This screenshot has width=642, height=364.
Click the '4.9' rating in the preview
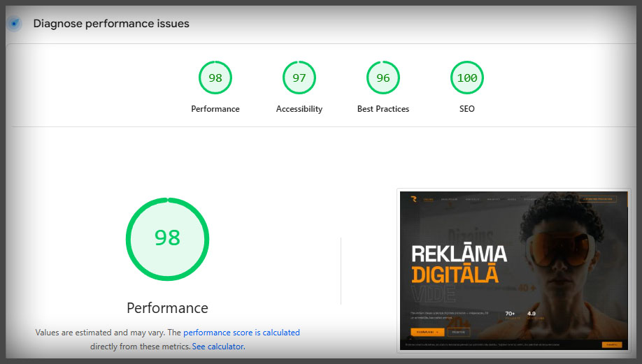532,314
